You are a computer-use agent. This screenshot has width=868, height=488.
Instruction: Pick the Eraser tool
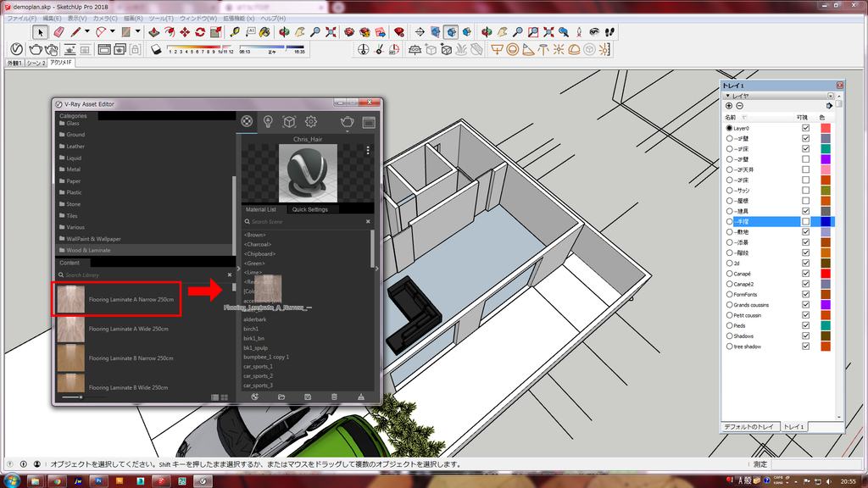click(x=59, y=32)
